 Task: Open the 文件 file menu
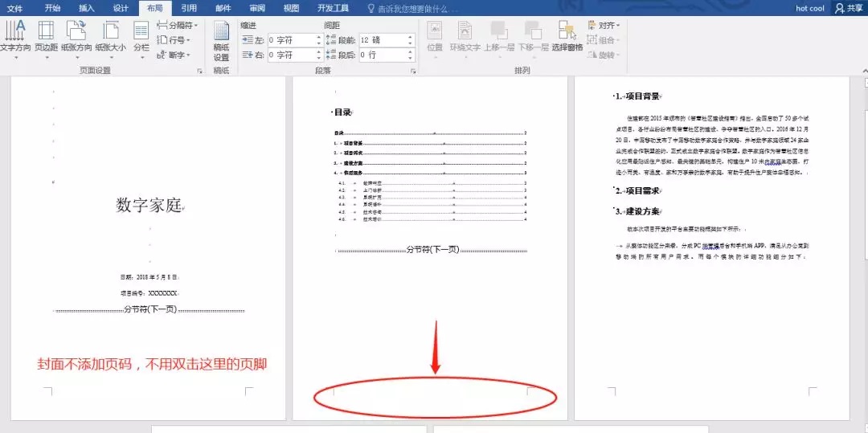pyautogui.click(x=15, y=8)
